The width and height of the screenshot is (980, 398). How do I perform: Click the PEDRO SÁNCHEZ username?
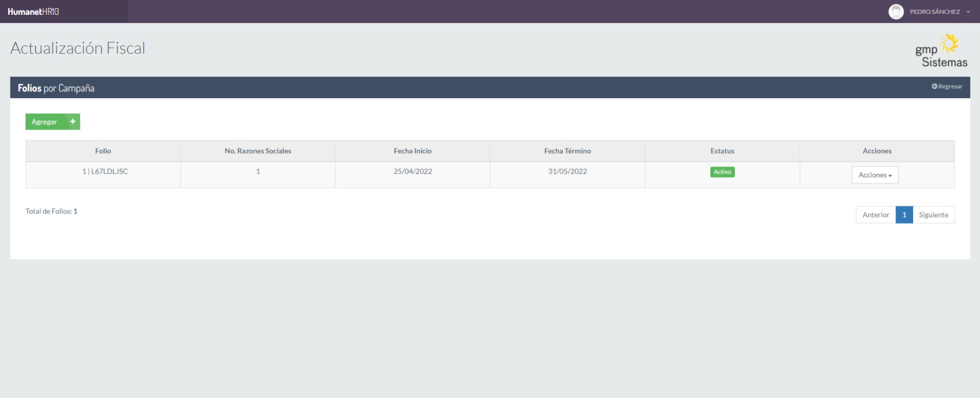click(935, 12)
